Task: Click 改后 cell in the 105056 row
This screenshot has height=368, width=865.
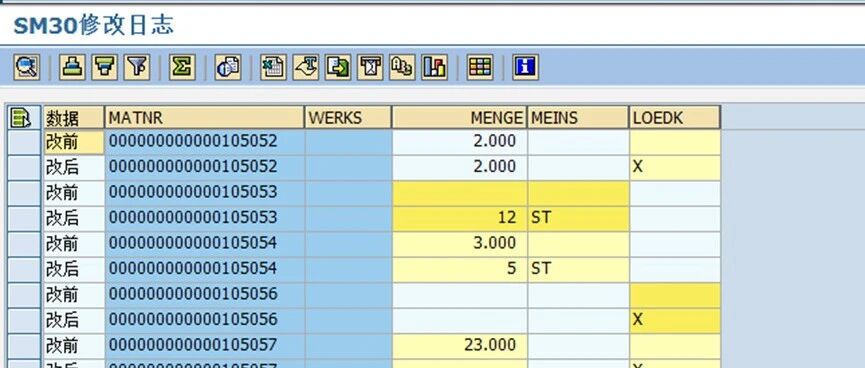Action: 74,320
